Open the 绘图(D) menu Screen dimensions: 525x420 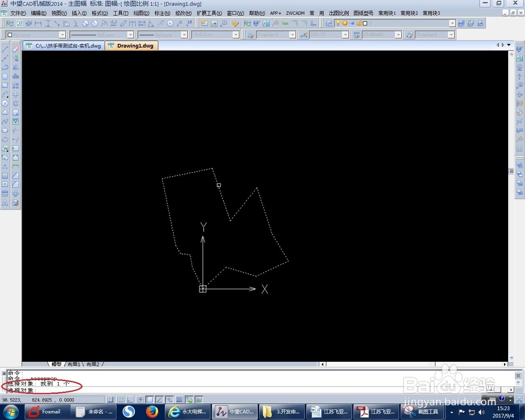point(141,13)
